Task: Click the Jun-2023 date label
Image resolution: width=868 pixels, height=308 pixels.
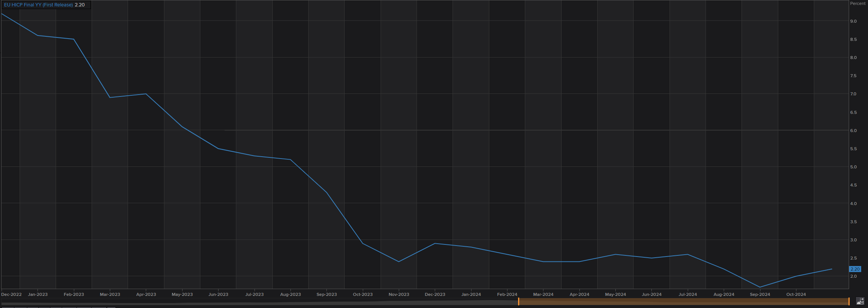Action: click(218, 294)
